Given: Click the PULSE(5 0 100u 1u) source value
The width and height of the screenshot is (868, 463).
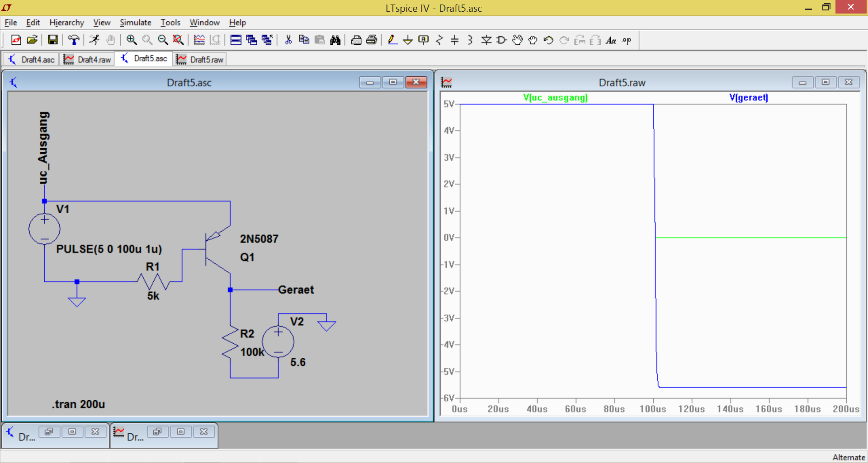Looking at the screenshot, I should [109, 249].
